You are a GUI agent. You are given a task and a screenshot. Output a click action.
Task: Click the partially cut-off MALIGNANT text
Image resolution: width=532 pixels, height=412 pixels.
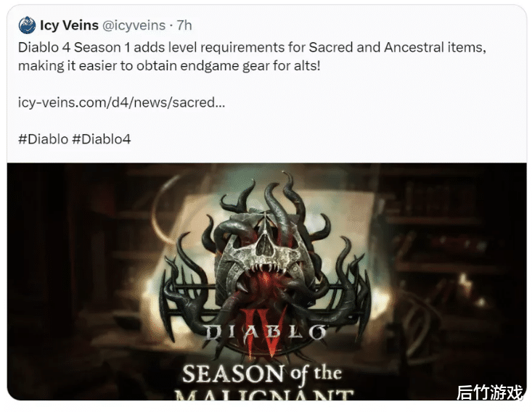tap(264, 395)
